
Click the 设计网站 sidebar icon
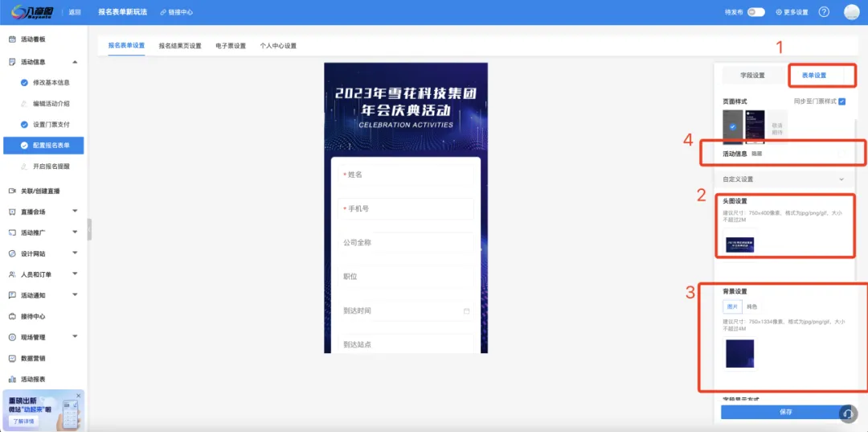point(12,253)
